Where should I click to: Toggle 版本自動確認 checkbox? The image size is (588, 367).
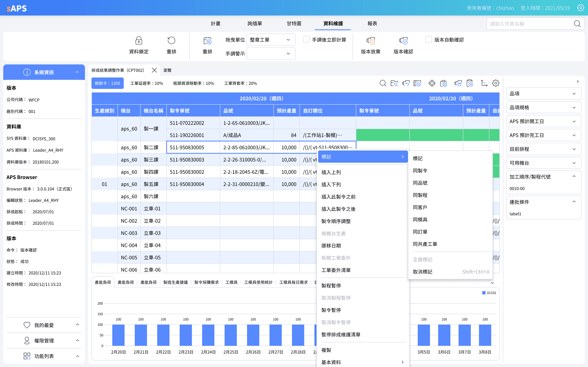(x=429, y=39)
